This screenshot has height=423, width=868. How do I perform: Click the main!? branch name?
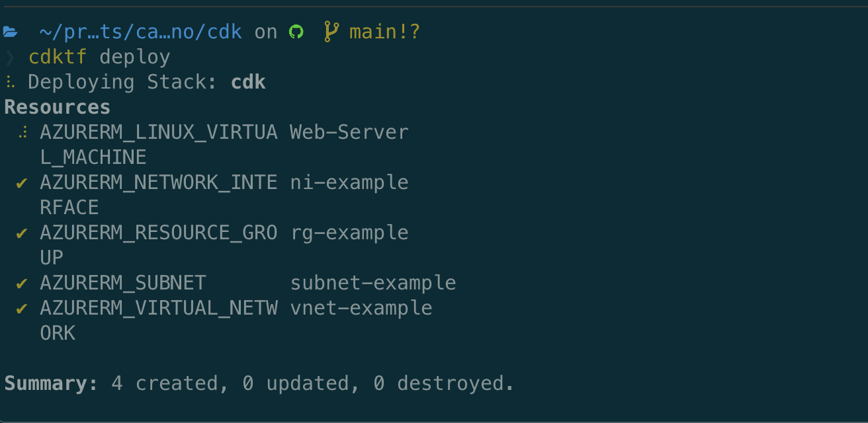click(x=385, y=32)
